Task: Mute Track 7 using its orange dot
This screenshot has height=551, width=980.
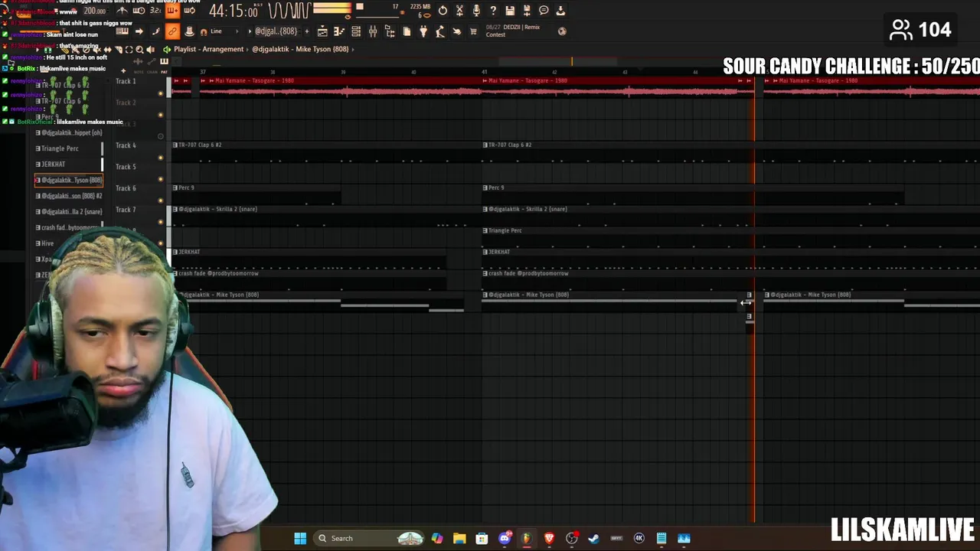Action: pos(161,222)
